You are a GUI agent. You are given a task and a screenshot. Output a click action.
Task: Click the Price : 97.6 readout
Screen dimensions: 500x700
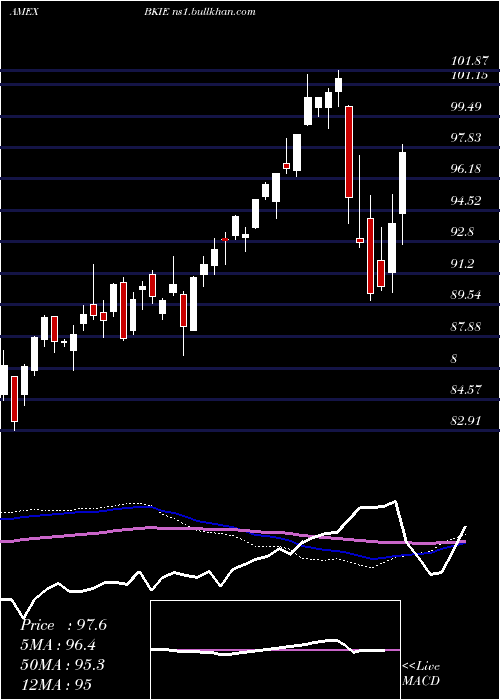[63, 625]
